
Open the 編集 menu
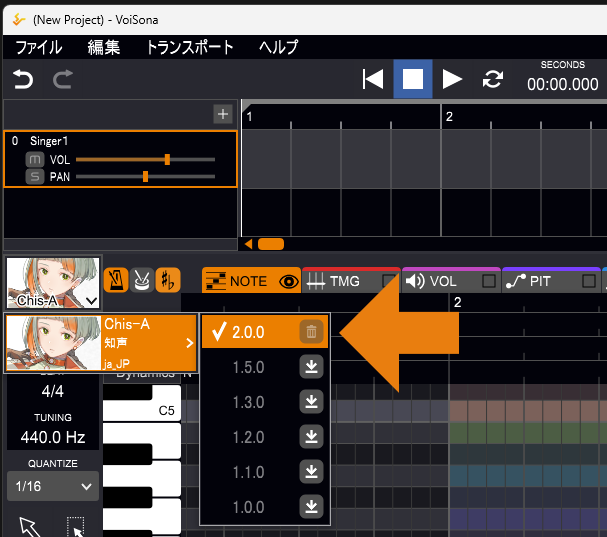103,47
